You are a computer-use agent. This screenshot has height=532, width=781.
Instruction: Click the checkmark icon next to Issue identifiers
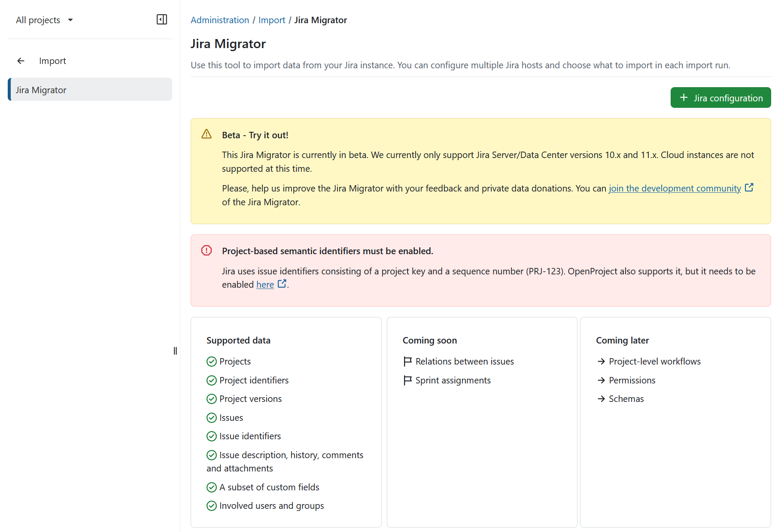[x=212, y=436]
